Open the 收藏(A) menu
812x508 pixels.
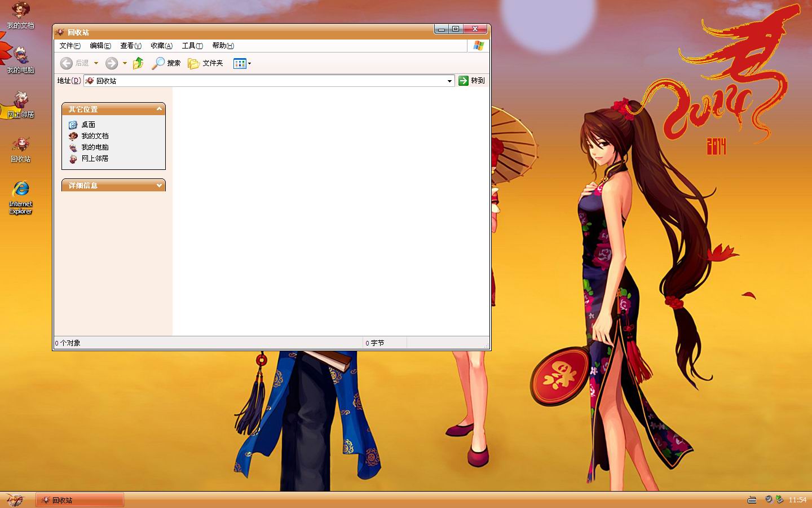pos(161,46)
